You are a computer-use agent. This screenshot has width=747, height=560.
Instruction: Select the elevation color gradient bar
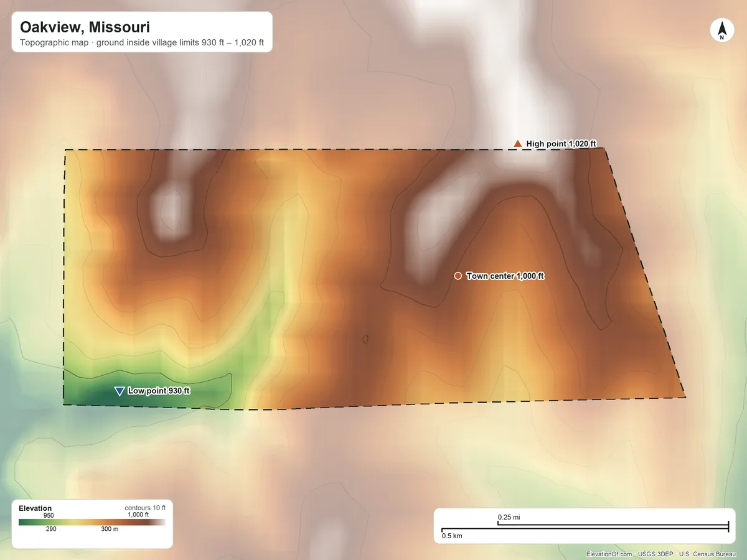(x=92, y=522)
